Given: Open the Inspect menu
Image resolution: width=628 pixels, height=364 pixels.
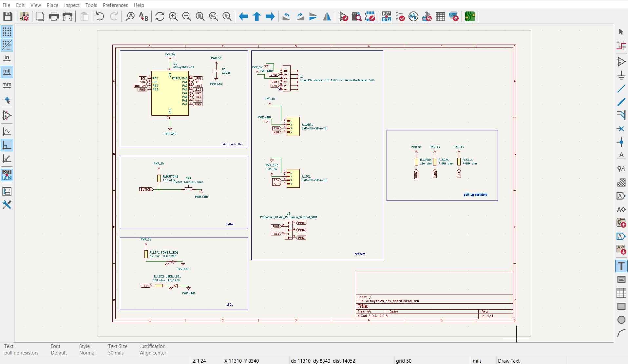Looking at the screenshot, I should (72, 5).
